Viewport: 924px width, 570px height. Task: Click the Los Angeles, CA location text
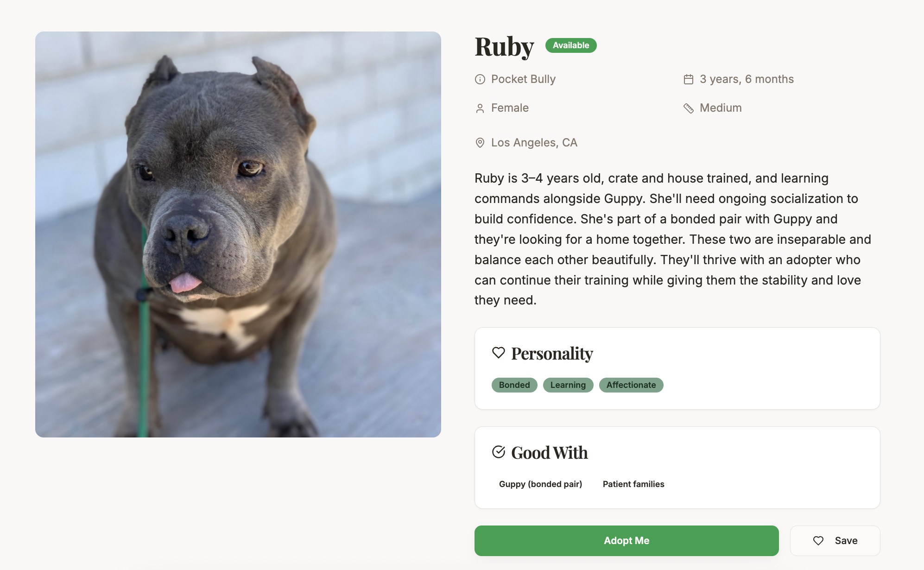534,143
